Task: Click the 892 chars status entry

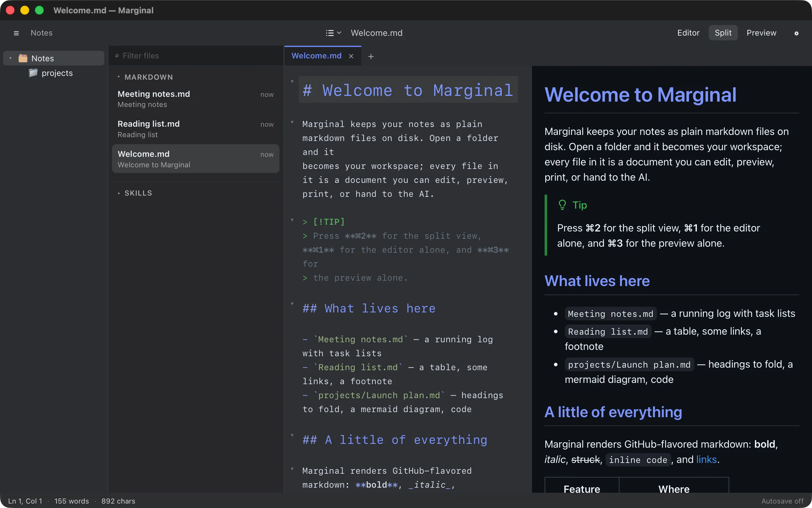Action: pyautogui.click(x=118, y=501)
